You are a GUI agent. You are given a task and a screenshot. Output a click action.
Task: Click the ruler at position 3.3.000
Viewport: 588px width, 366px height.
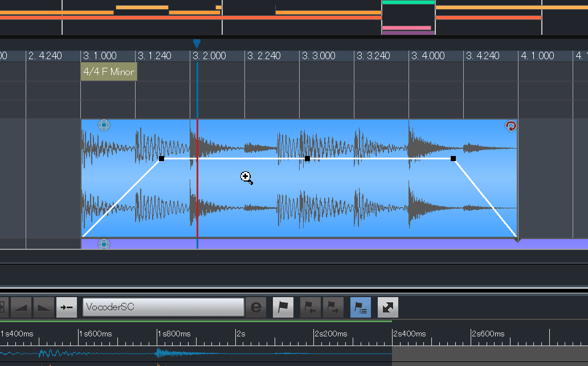tap(318, 56)
